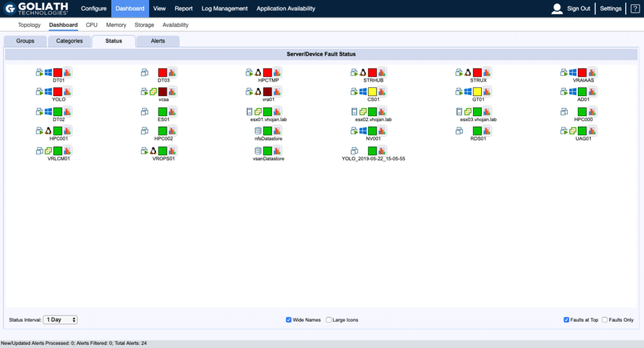The width and height of the screenshot is (644, 348).
Task: Open the chart icon for DT01
Action: click(x=67, y=73)
